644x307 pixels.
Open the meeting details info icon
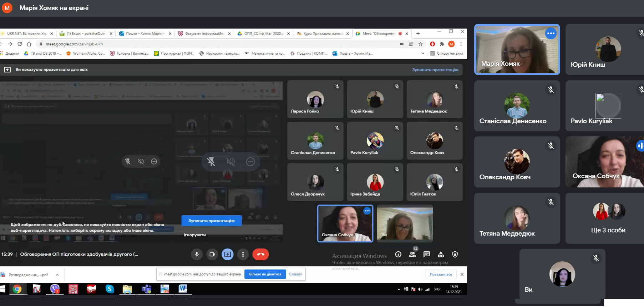[398, 255]
